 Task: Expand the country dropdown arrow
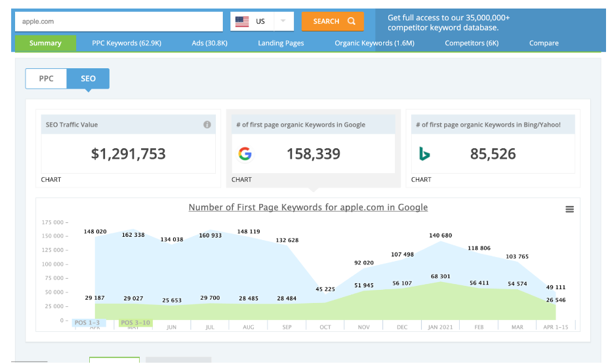283,21
